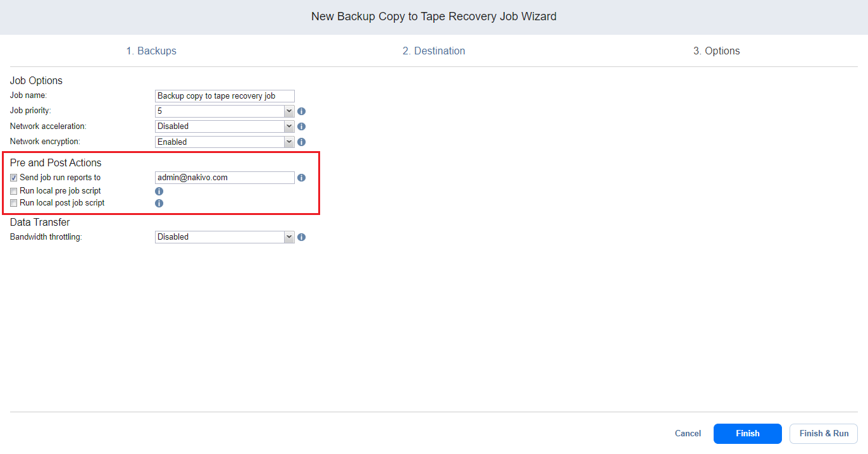Open the Job priority dropdown
868x454 pixels.
point(225,111)
